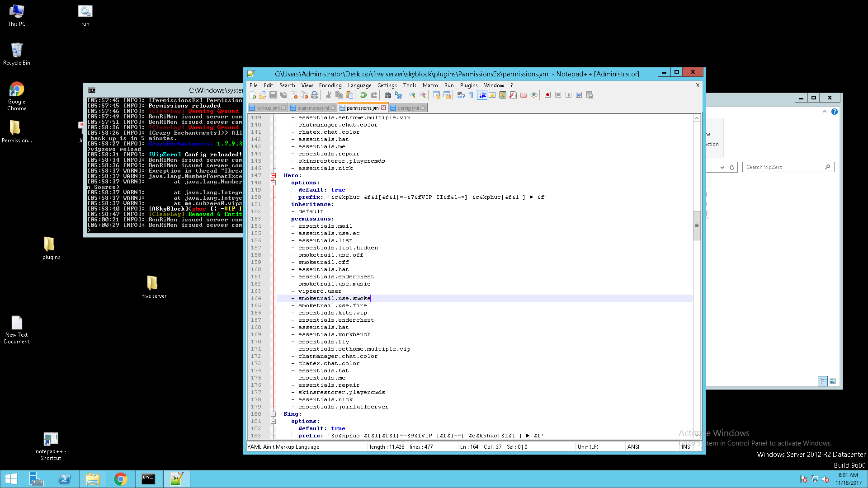This screenshot has width=868, height=488.
Task: Open the address history dropdown in Explorer
Action: [x=722, y=167]
